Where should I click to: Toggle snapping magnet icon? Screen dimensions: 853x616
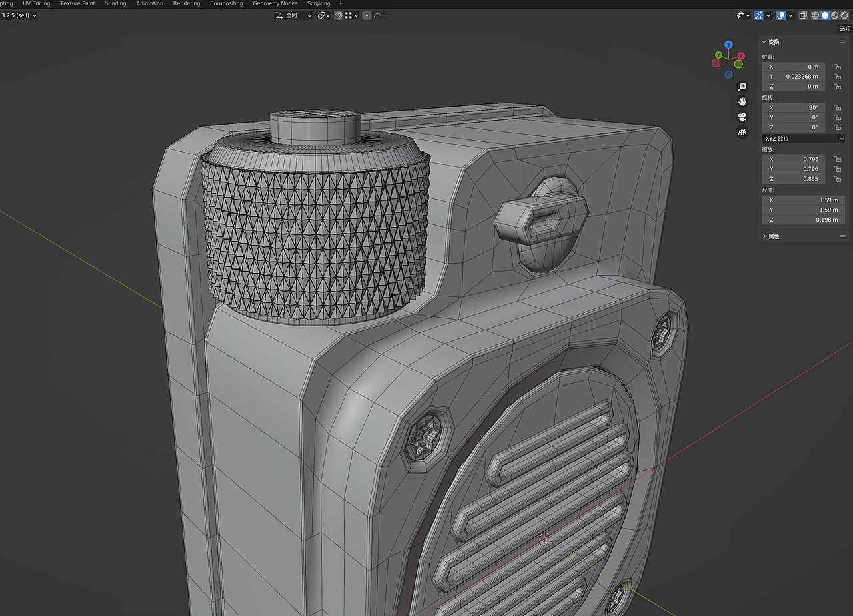pos(339,15)
